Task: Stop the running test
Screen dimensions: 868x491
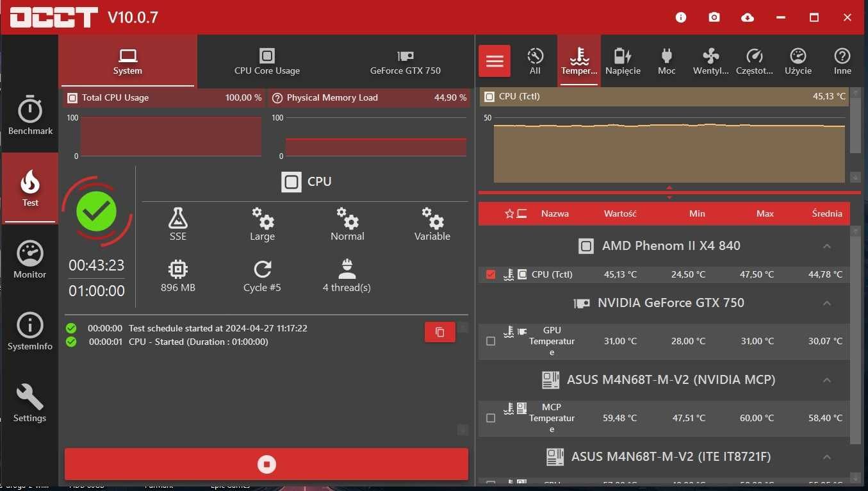Action: tap(266, 464)
